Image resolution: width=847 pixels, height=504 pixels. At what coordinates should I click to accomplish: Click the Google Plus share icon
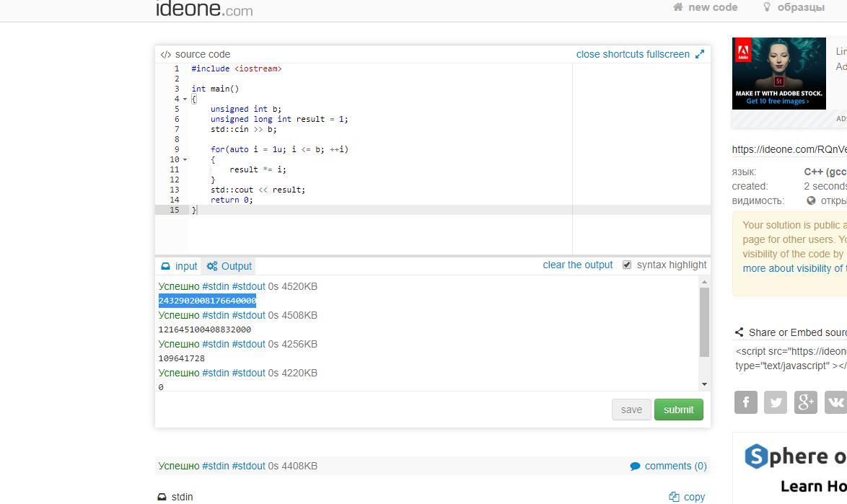point(806,402)
